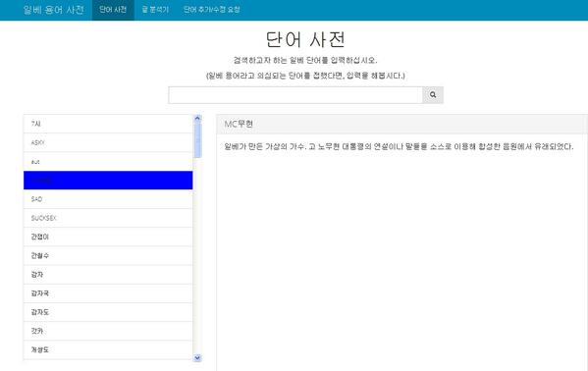Select the 갓카 entry in word list

pos(108,331)
